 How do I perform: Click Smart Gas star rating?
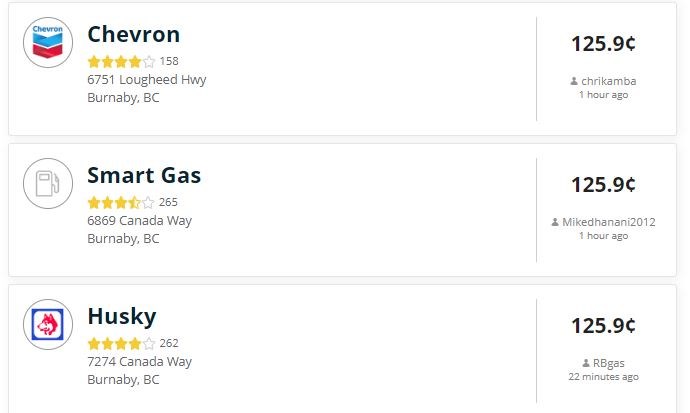(x=121, y=203)
